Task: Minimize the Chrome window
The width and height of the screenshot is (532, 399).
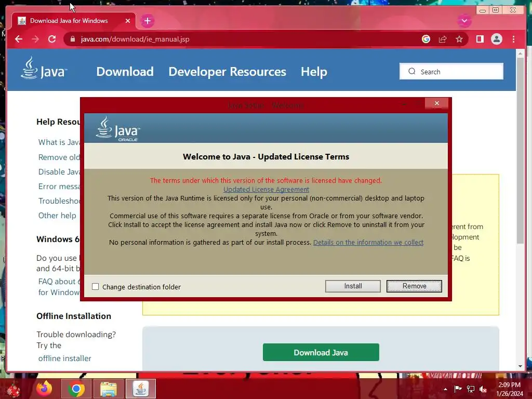Action: (x=482, y=10)
